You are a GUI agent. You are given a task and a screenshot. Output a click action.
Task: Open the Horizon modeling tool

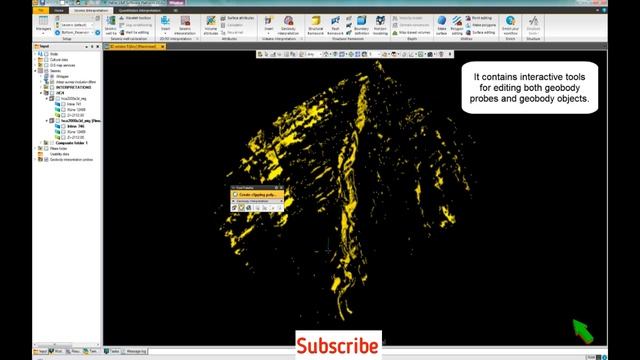[x=380, y=25]
